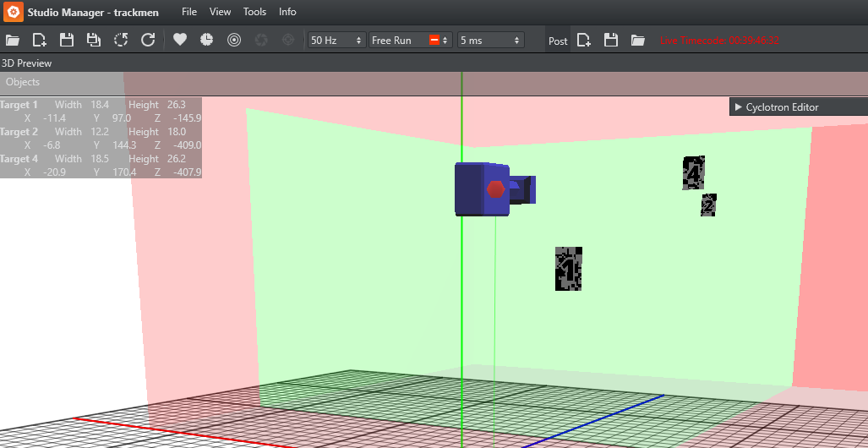Click the dashed circular arrow reset icon

[x=121, y=40]
